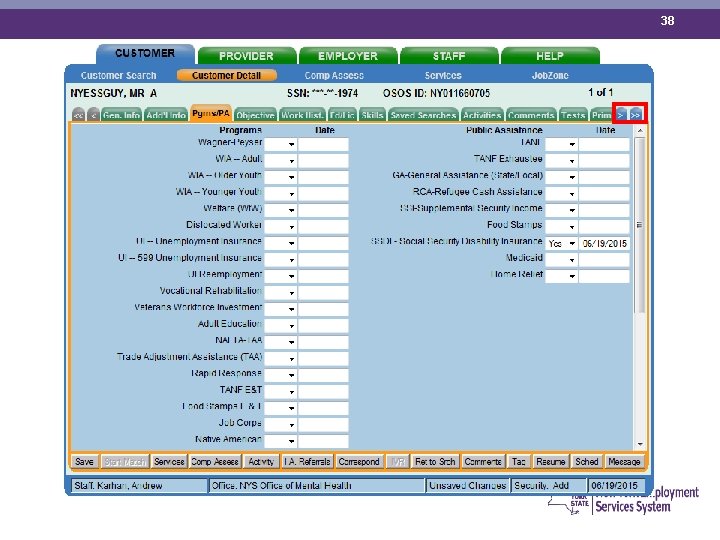
Task: Click the scrollbar down arrow
Action: (x=640, y=444)
